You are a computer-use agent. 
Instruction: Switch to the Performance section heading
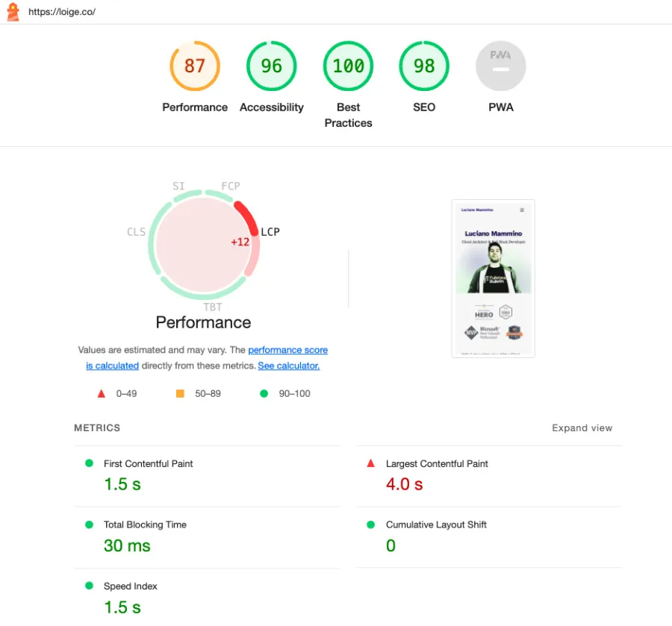coord(203,322)
